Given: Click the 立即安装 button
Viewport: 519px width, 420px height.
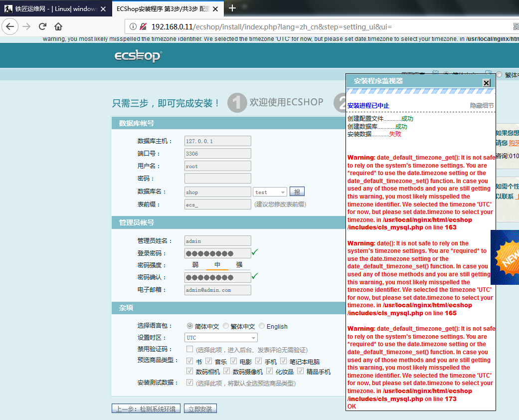Looking at the screenshot, I should tap(200, 409).
